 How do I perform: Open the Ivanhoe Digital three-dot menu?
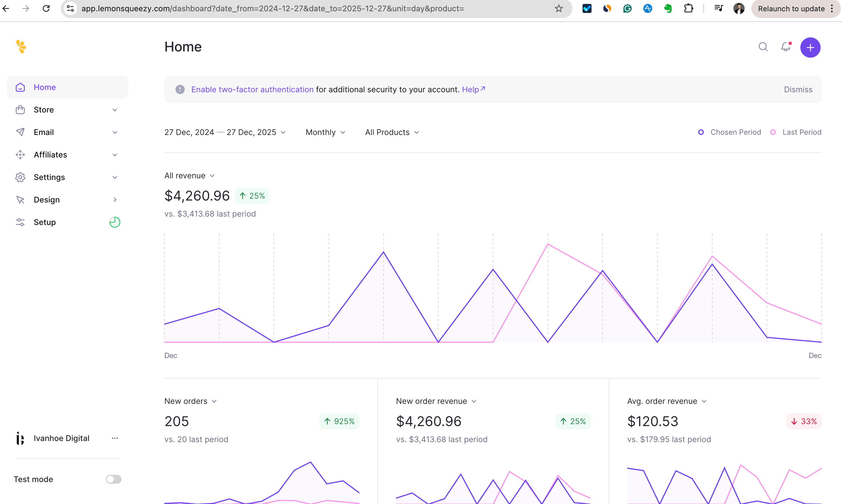tap(115, 438)
